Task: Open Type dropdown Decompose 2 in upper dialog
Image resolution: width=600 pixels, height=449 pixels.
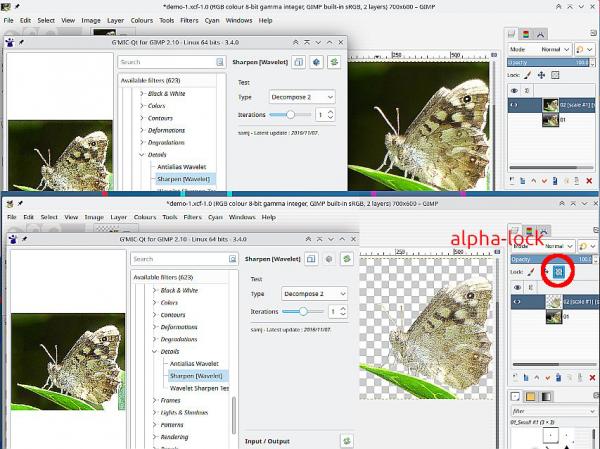Action: [x=302, y=97]
